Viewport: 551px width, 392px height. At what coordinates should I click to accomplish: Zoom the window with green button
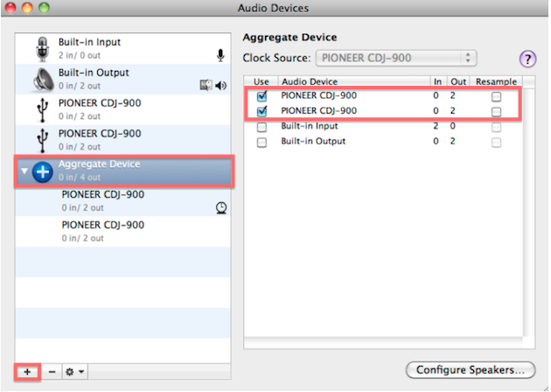point(44,7)
